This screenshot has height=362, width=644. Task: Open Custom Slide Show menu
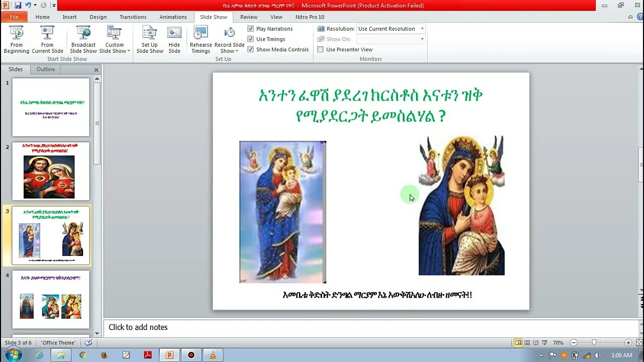(x=114, y=40)
